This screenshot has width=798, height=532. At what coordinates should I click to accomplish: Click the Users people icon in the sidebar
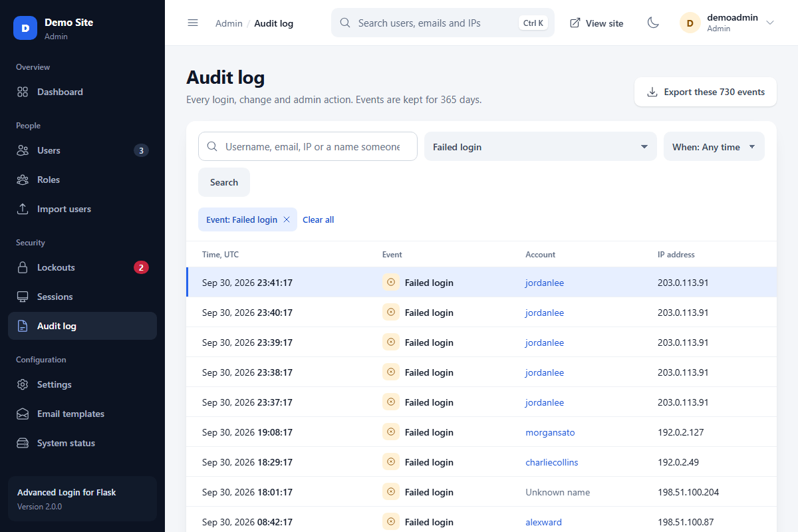coord(23,150)
